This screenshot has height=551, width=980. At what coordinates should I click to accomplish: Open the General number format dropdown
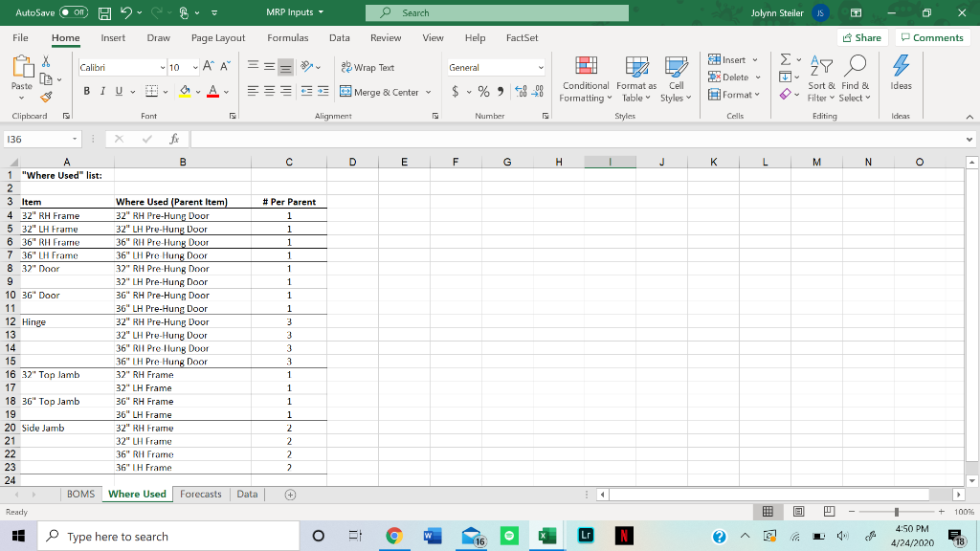(x=540, y=68)
